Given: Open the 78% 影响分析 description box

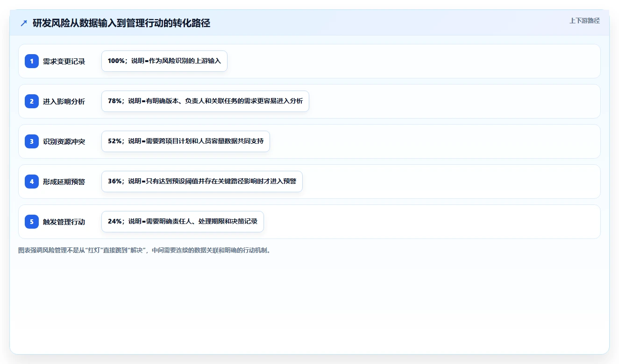Looking at the screenshot, I should click(205, 101).
